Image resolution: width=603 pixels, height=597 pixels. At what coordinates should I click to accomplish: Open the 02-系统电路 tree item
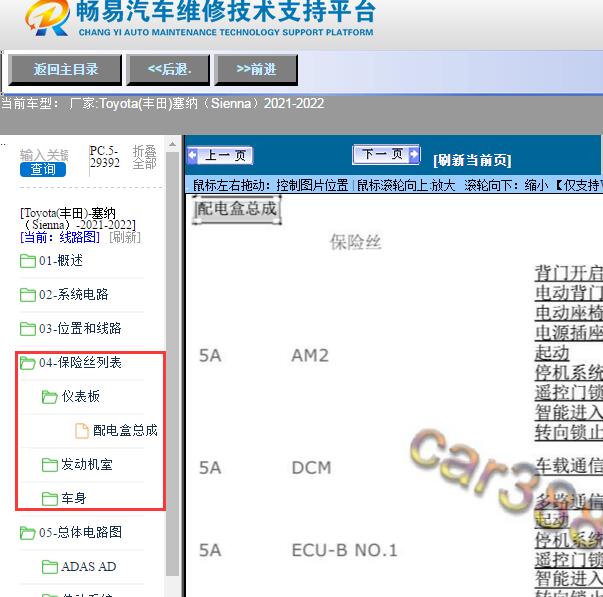[x=73, y=294]
